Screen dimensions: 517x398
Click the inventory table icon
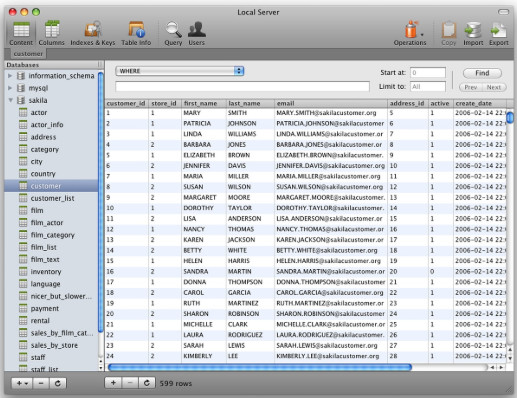tap(23, 272)
